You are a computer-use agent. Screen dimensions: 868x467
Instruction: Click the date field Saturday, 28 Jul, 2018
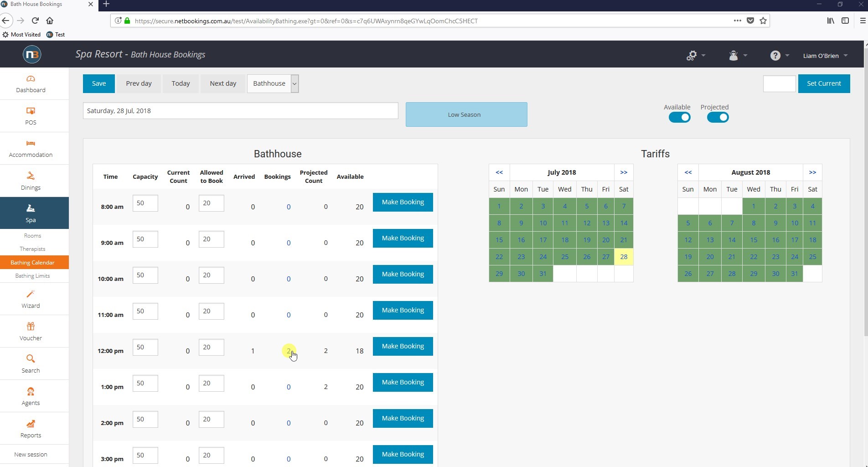(x=240, y=111)
